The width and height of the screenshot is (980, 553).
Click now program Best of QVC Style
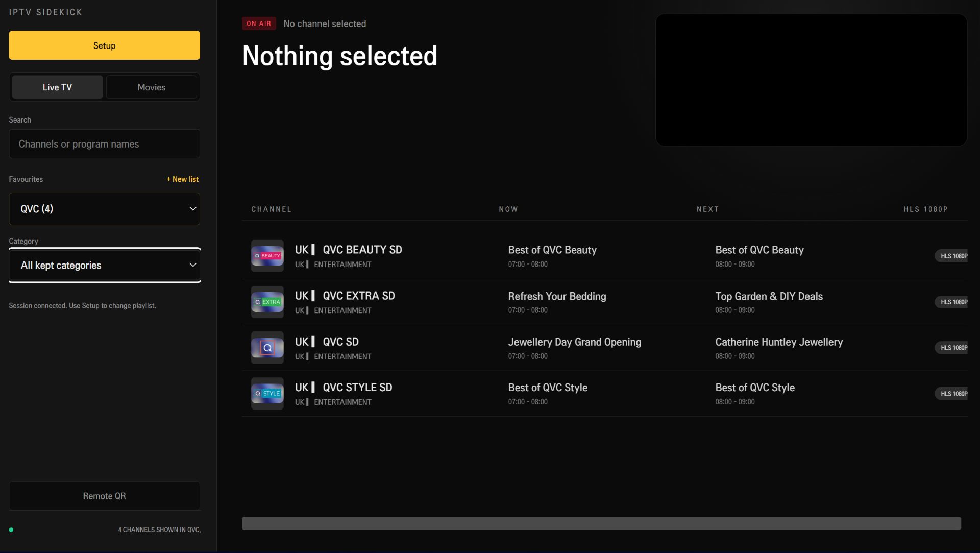[x=548, y=388]
